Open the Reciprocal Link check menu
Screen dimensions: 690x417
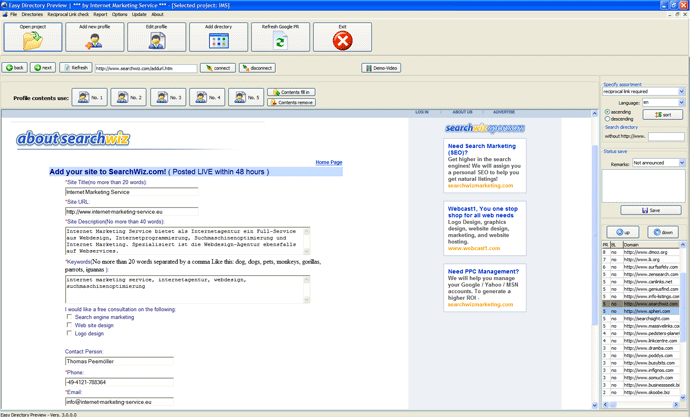(x=68, y=15)
